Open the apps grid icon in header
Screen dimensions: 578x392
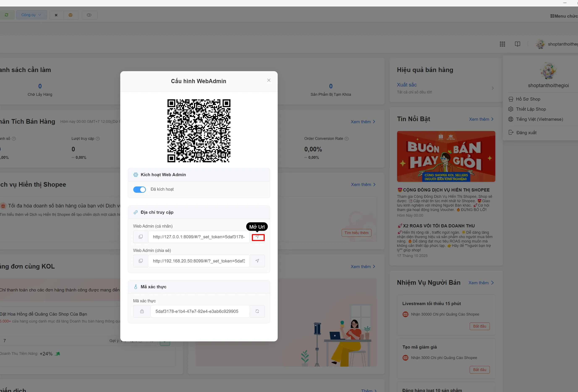(502, 44)
